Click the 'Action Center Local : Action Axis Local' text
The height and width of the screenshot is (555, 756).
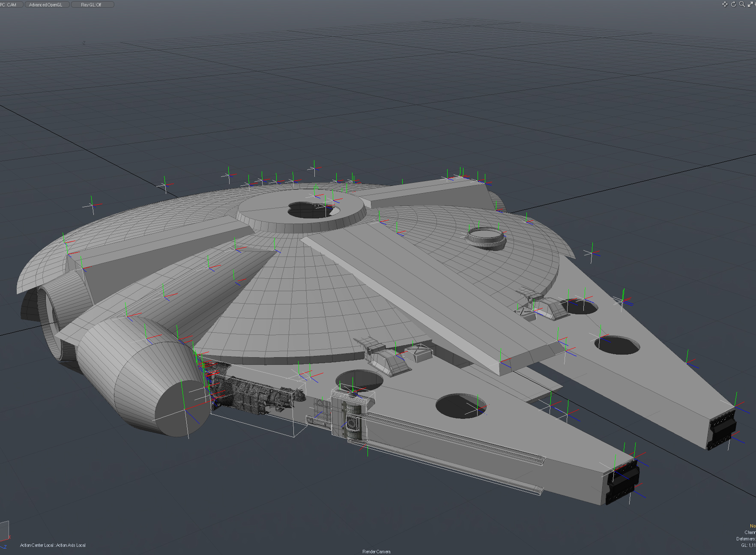pos(53,545)
